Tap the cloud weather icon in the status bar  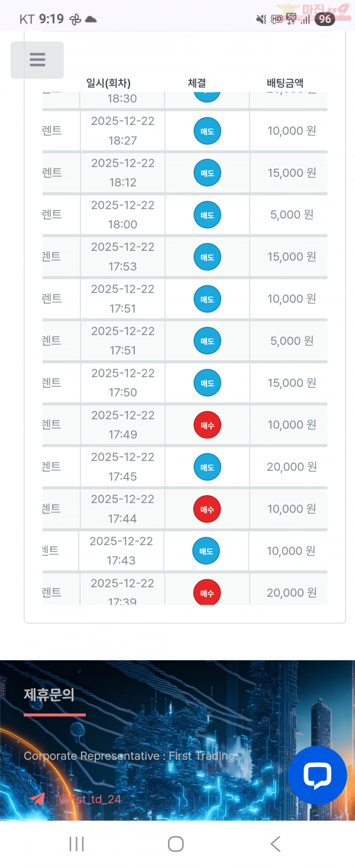point(89,19)
